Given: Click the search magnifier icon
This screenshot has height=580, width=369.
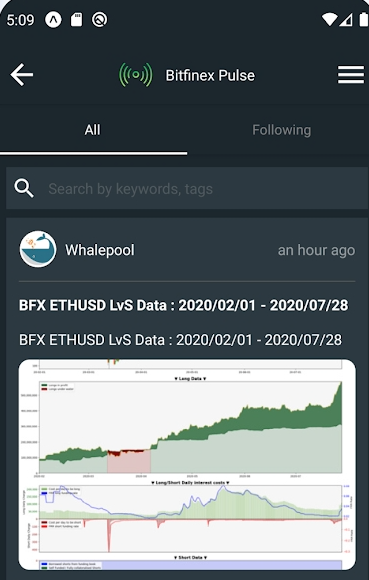Looking at the screenshot, I should click(x=24, y=188).
